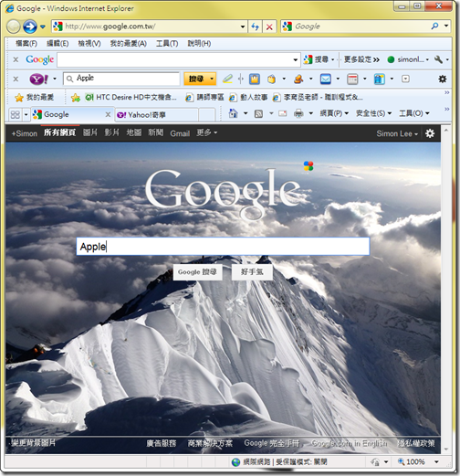Open the 工具(T) menu

[x=167, y=44]
